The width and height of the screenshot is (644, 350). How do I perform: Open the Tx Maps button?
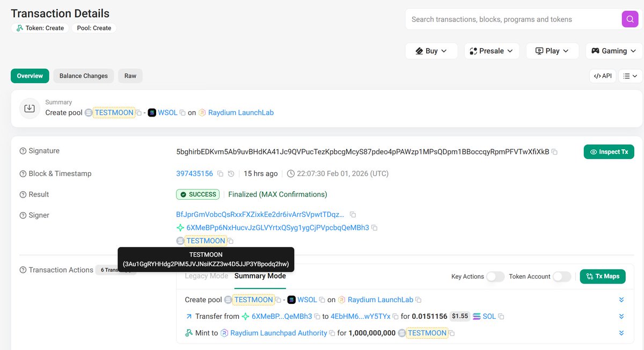click(603, 276)
